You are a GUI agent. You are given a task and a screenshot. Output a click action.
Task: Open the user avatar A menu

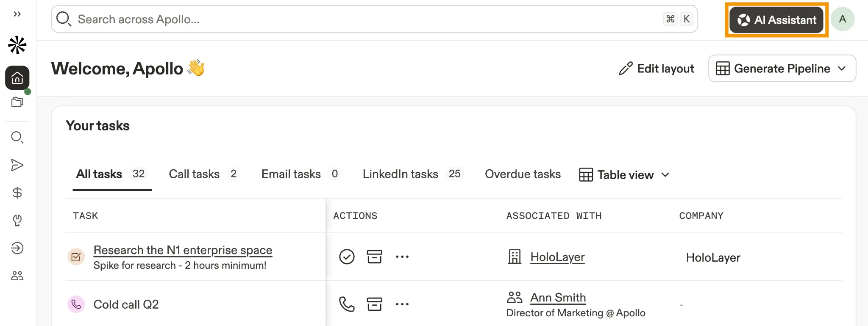(x=843, y=19)
